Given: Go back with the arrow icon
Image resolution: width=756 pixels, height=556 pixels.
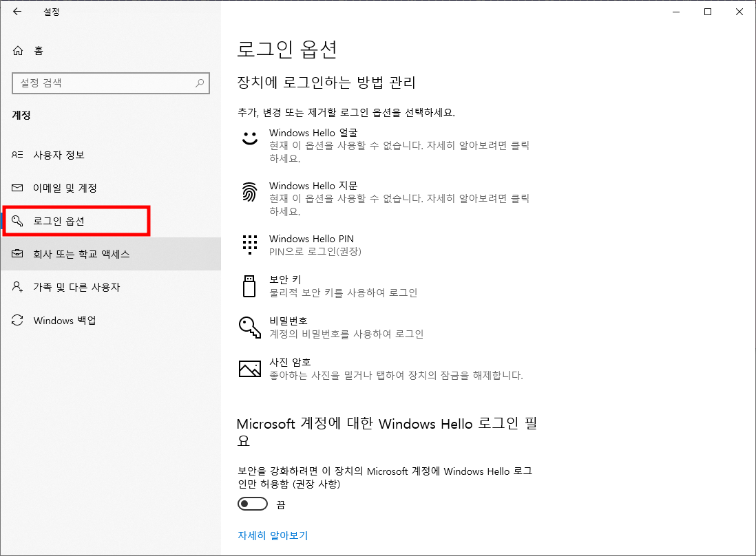Looking at the screenshot, I should pos(17,12).
